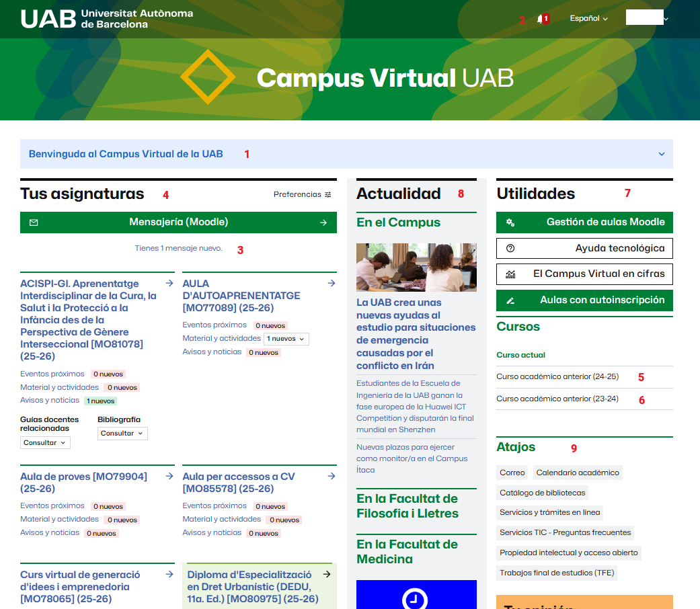Click arrow next to Curs virtual de generació d'idees
The width and height of the screenshot is (700, 609).
[169, 574]
